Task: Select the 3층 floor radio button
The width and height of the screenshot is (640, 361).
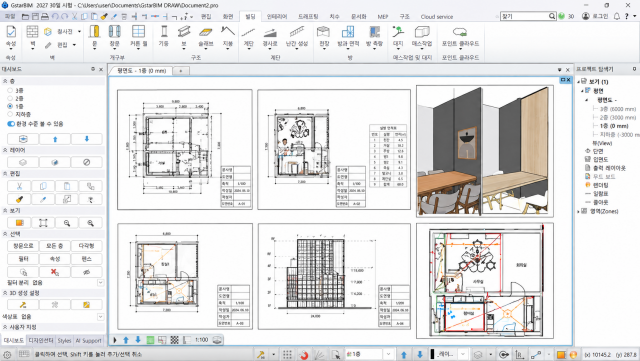Action: click(x=10, y=90)
